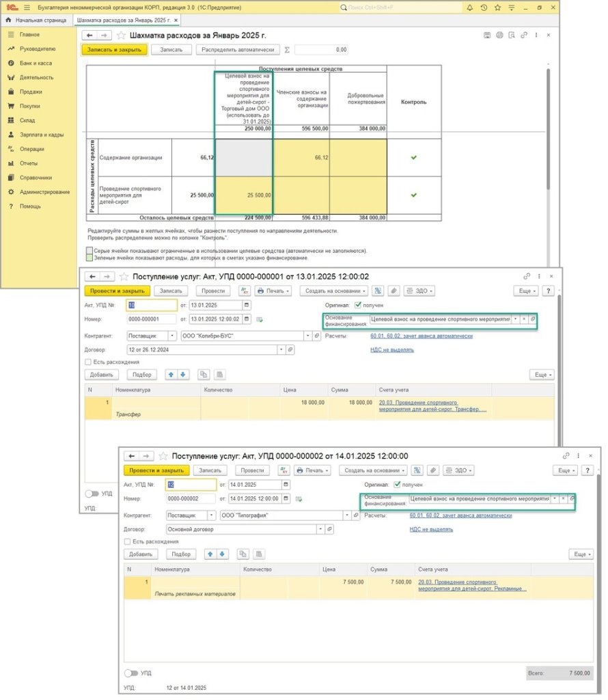
Task: Click paperclip attachments icon in Акт 0000-000001 toolbar
Action: point(393,291)
